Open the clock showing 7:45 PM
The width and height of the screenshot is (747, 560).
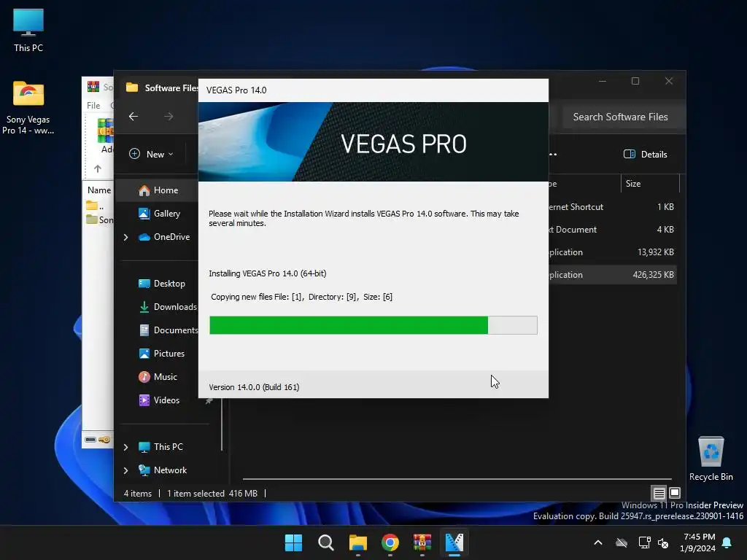[698, 542]
